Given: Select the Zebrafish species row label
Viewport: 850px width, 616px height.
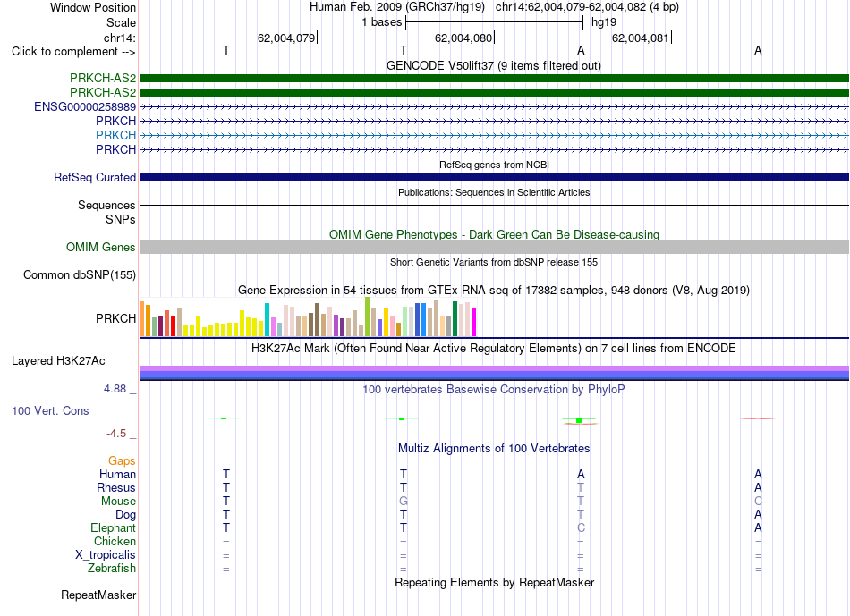Looking at the screenshot, I should point(112,569).
